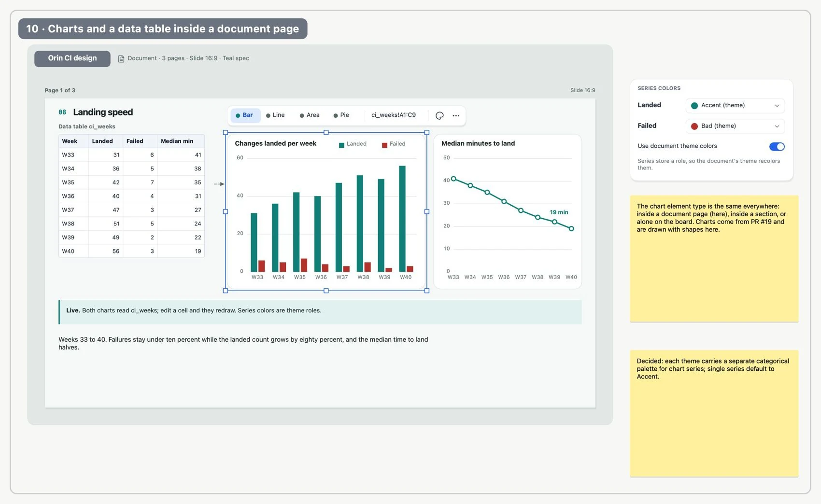This screenshot has height=504, width=821.
Task: Click the SERIES COLORS panel heading
Action: click(x=659, y=88)
